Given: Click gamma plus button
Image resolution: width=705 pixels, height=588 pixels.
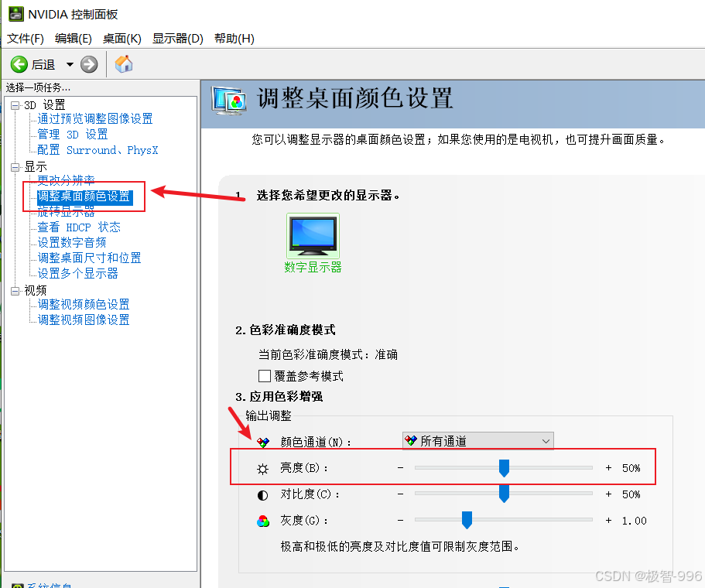Looking at the screenshot, I should tap(608, 520).
